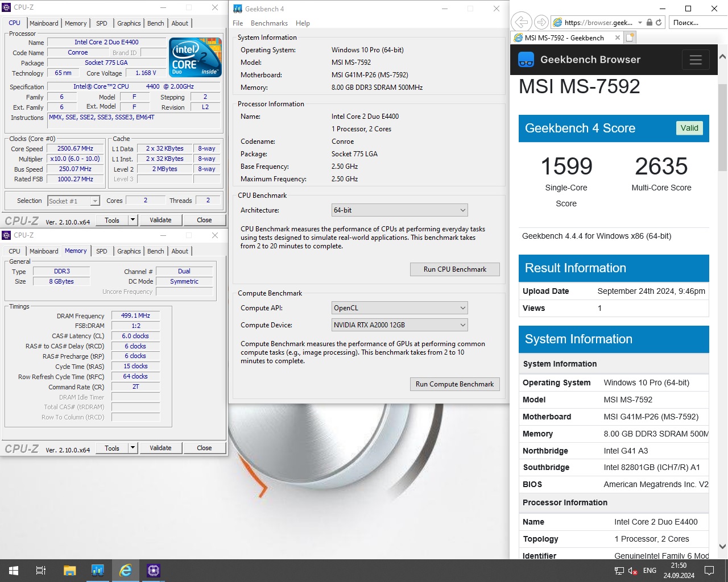Open Task View on the taskbar
Screen dimensions: 728x582
[x=41, y=571]
